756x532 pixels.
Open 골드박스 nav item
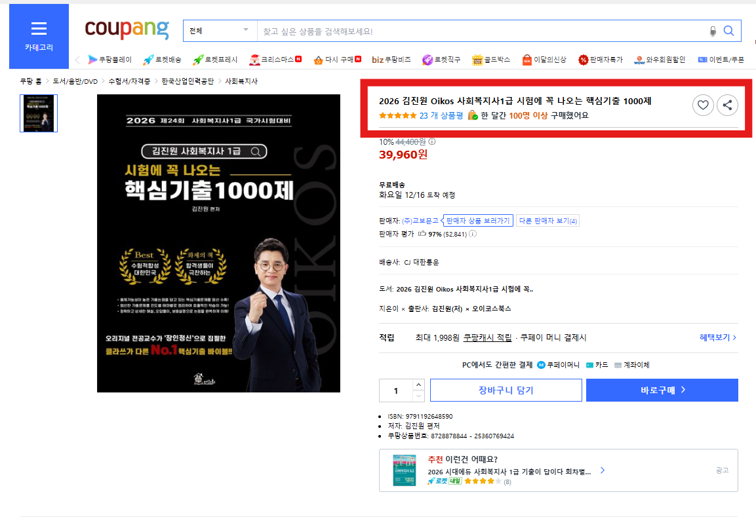point(491,59)
